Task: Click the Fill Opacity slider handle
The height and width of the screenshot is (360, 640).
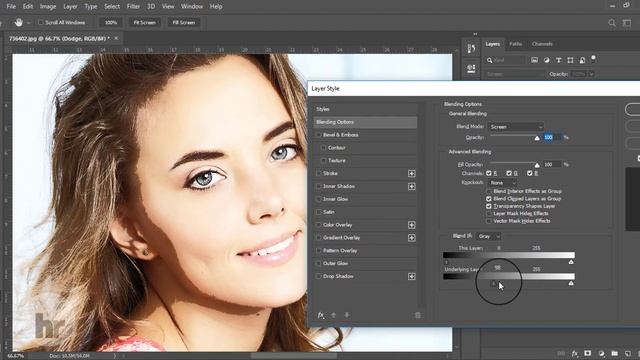Action: 537,165
